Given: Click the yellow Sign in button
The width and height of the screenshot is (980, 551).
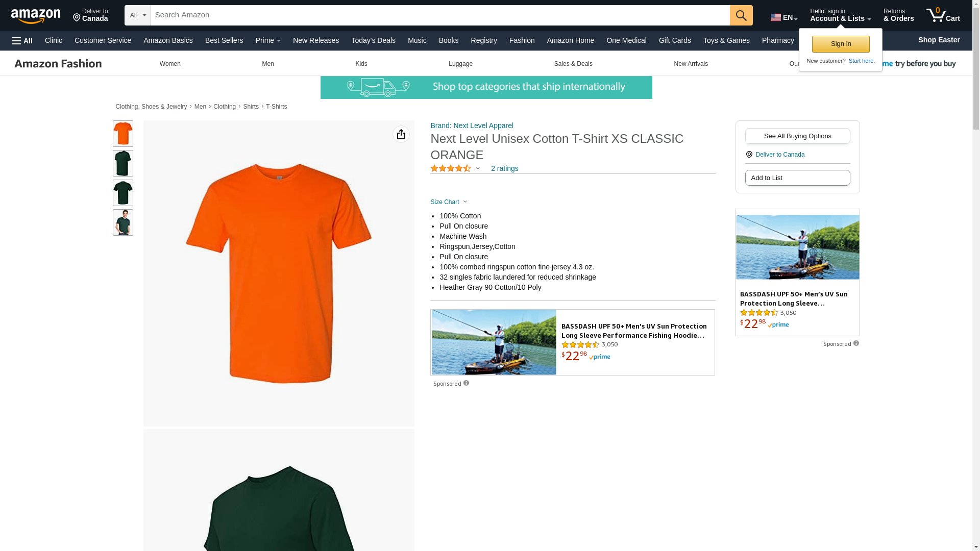Looking at the screenshot, I should pos(840,44).
